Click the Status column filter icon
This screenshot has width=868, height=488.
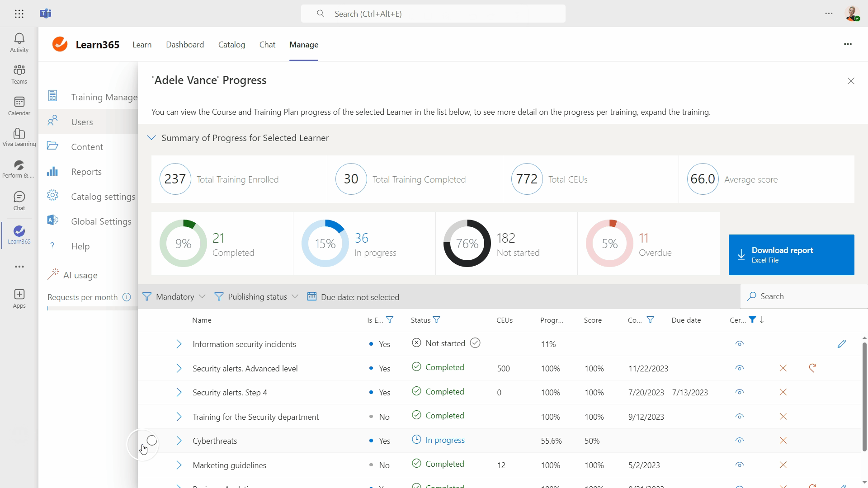[436, 320]
